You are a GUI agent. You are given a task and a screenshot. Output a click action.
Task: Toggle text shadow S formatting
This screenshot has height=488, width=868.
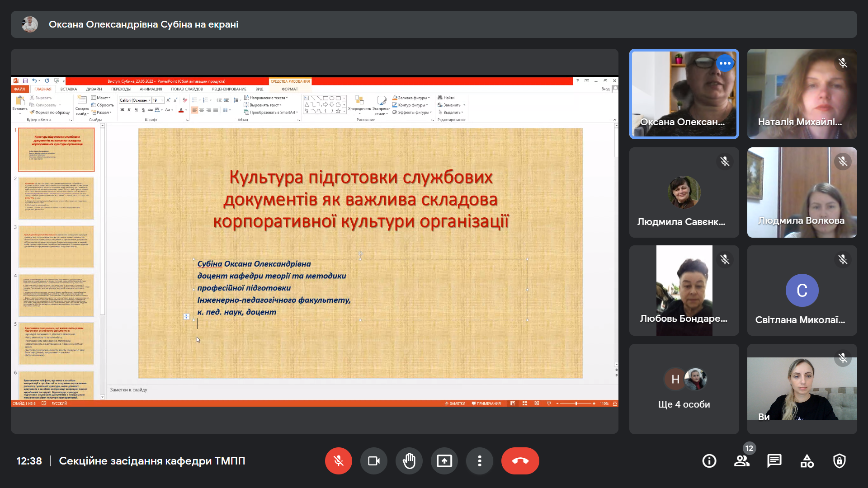[x=143, y=110]
